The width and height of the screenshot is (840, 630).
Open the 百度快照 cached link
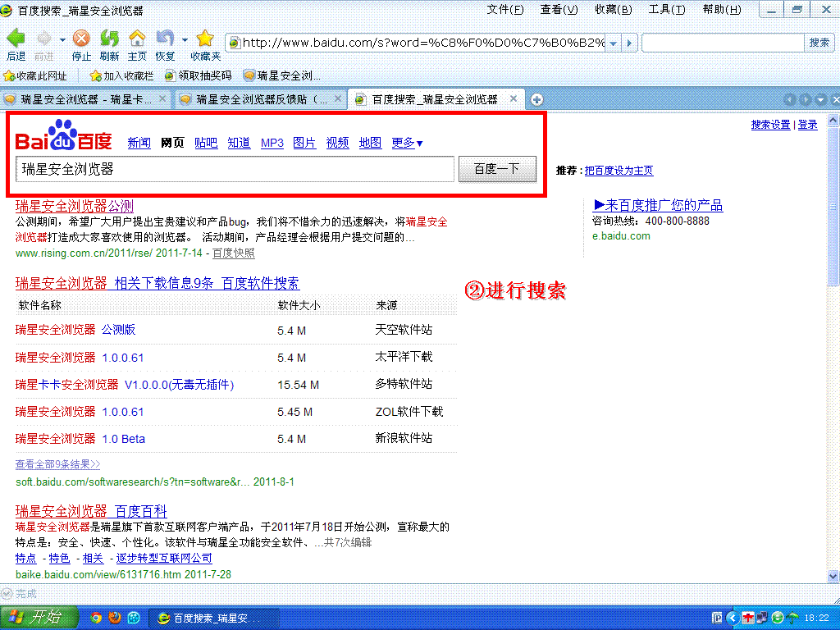pos(234,253)
